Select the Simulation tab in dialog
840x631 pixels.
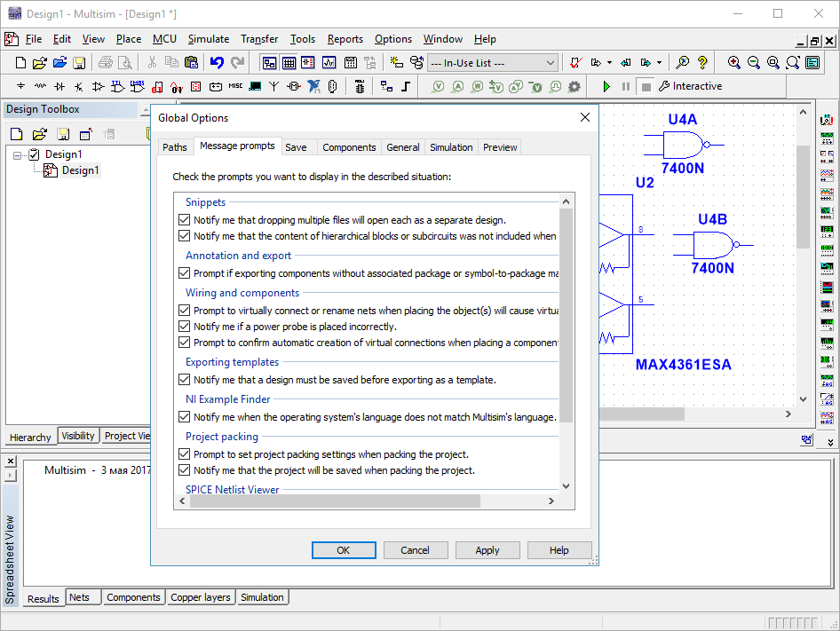click(x=451, y=147)
